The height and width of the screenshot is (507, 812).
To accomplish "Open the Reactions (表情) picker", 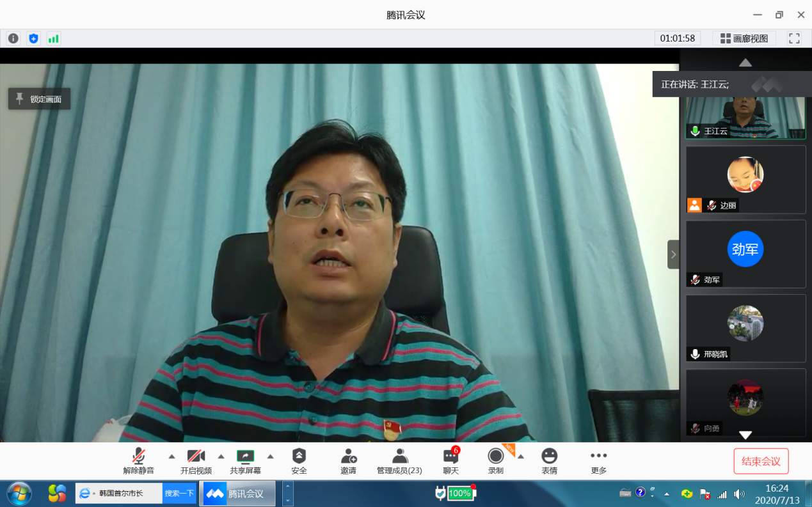I will coord(549,461).
